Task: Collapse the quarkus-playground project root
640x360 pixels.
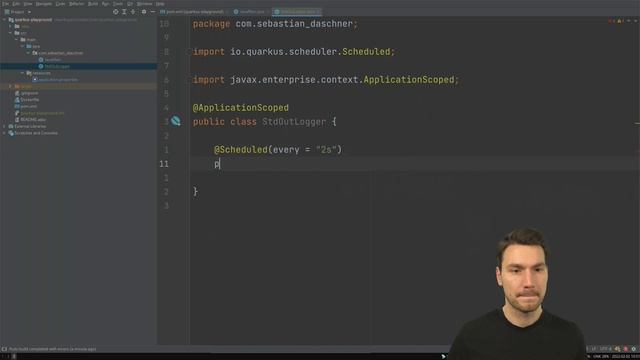Action: click(x=4, y=20)
